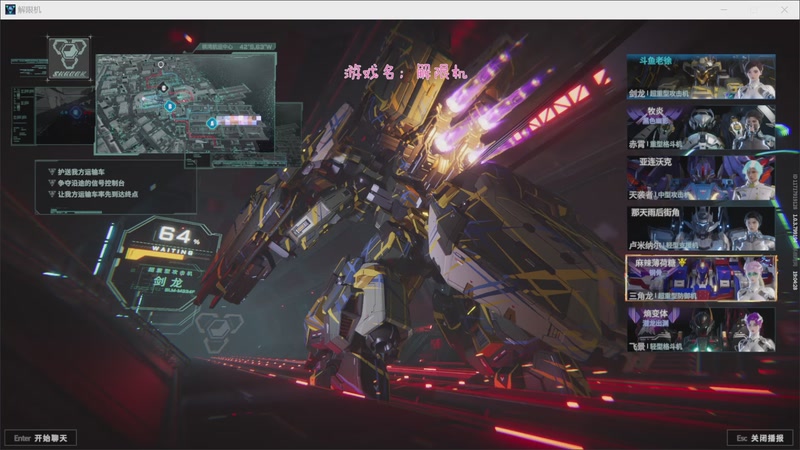Click the gold crown icon next to 麻辣薄荷糖

pyautogui.click(x=683, y=262)
